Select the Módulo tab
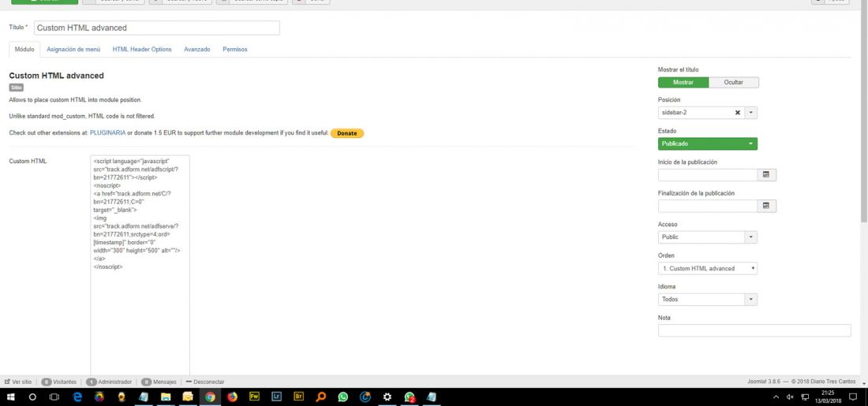 click(x=24, y=49)
